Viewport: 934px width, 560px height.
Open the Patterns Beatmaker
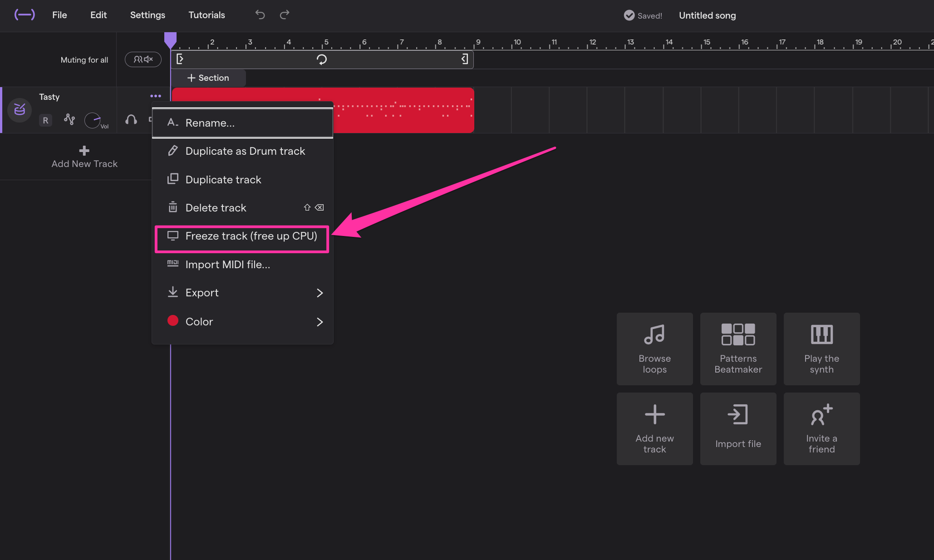[x=737, y=349]
